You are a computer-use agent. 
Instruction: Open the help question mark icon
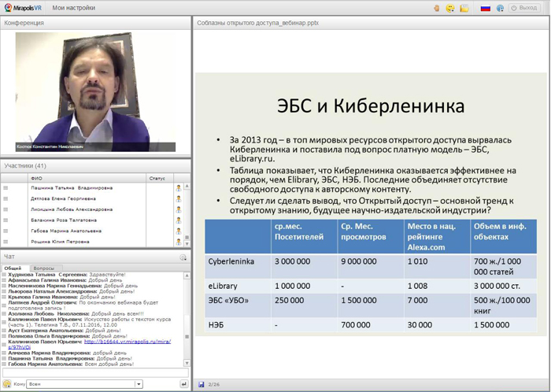[x=500, y=8]
